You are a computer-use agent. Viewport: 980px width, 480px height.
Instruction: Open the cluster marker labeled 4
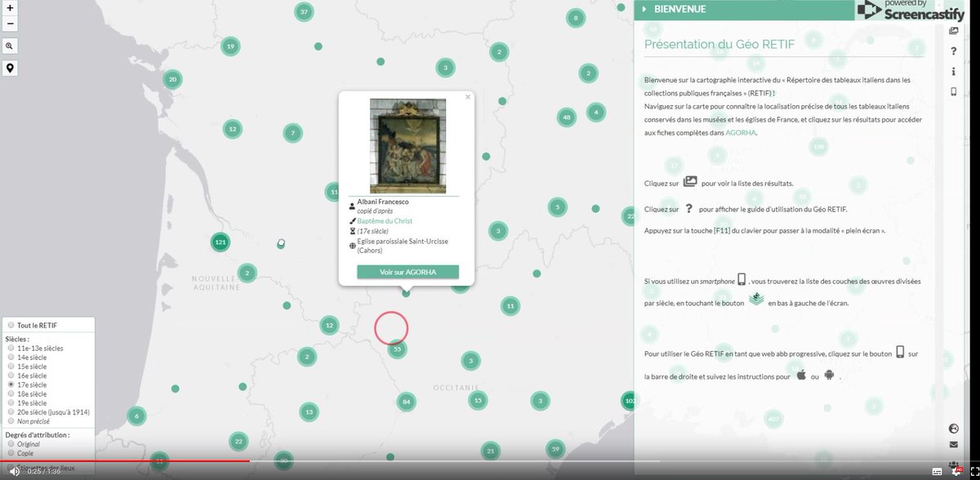[x=596, y=112]
